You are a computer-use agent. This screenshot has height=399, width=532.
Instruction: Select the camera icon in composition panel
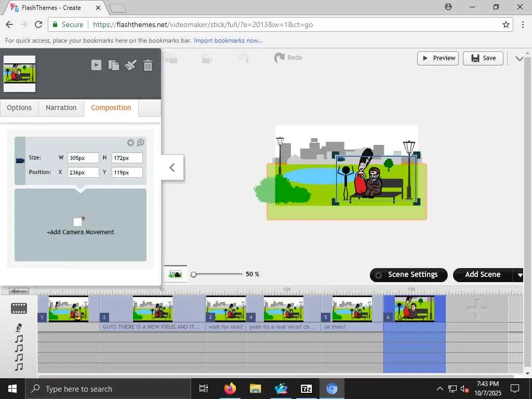(20, 161)
